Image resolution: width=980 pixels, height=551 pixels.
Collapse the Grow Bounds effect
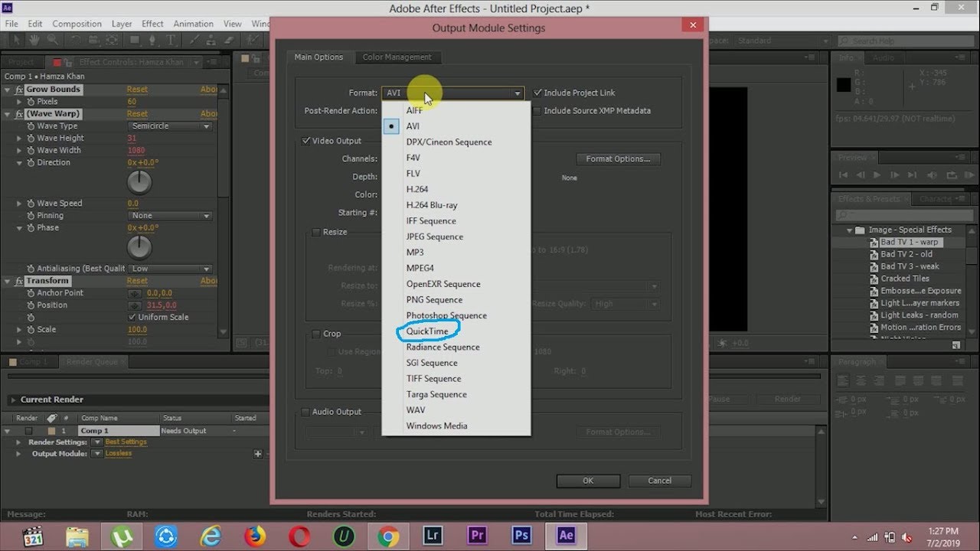point(8,90)
